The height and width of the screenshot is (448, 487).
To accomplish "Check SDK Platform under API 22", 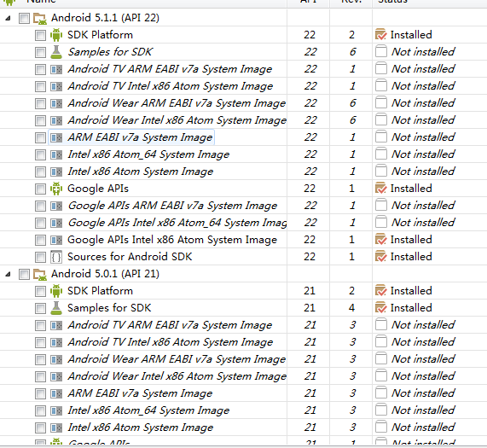I will [x=40, y=35].
